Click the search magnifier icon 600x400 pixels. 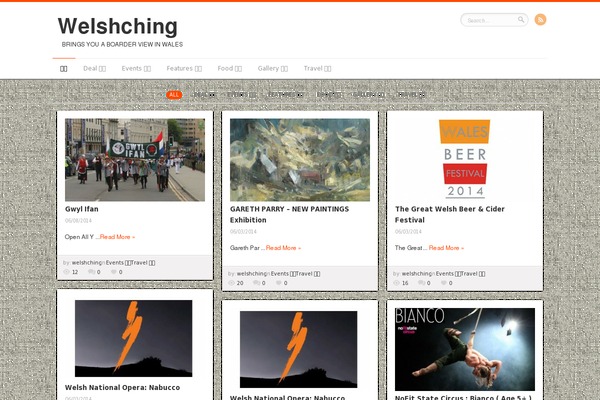click(x=521, y=20)
